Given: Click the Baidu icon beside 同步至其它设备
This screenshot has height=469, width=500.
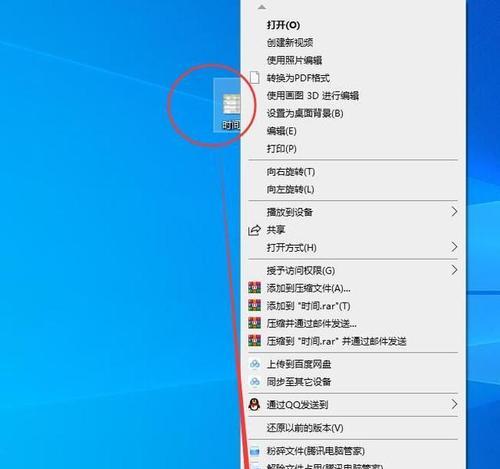Looking at the screenshot, I should tap(255, 381).
